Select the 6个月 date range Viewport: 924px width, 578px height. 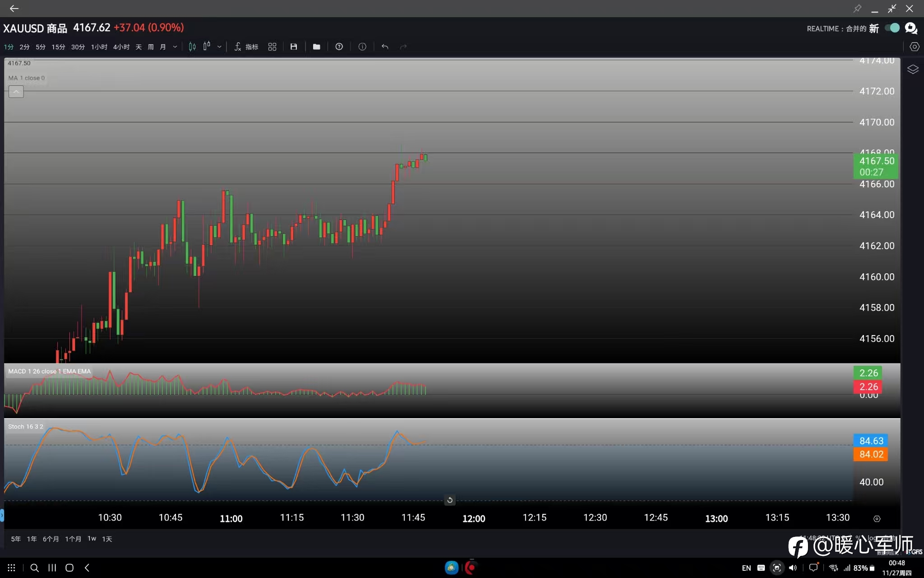pos(51,539)
